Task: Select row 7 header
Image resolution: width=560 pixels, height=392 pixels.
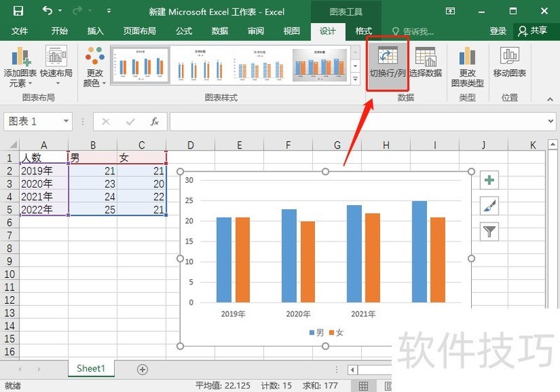Action: coord(10,235)
